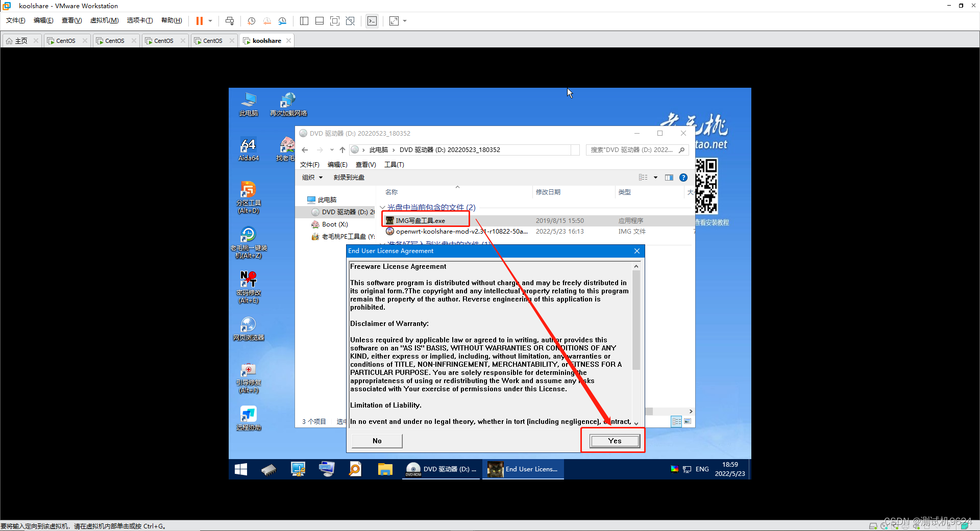Send Ctrl+Alt+Del to the virtual machine
This screenshot has width=980, height=531.
click(x=230, y=21)
